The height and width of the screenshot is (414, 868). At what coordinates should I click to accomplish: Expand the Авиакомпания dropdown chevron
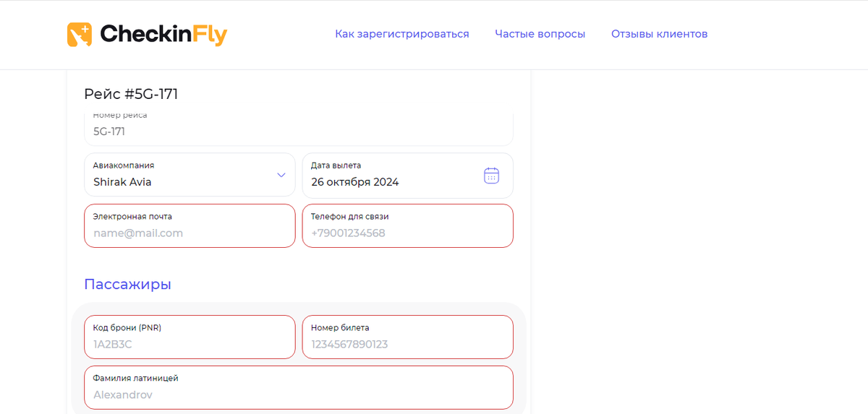[281, 175]
